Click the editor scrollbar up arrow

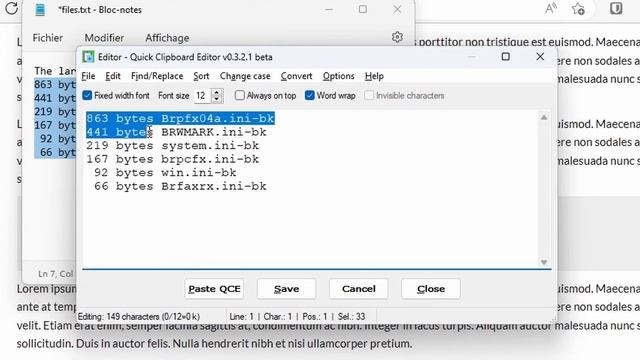[544, 118]
